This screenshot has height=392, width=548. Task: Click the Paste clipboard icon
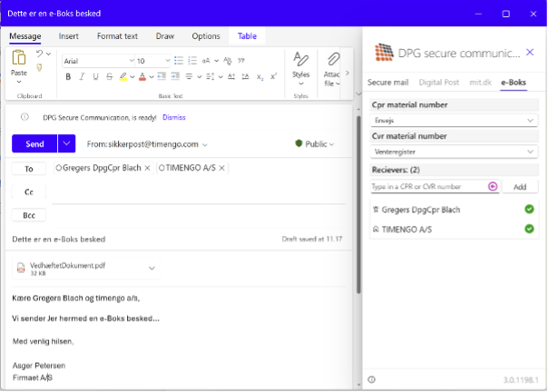coord(18,58)
